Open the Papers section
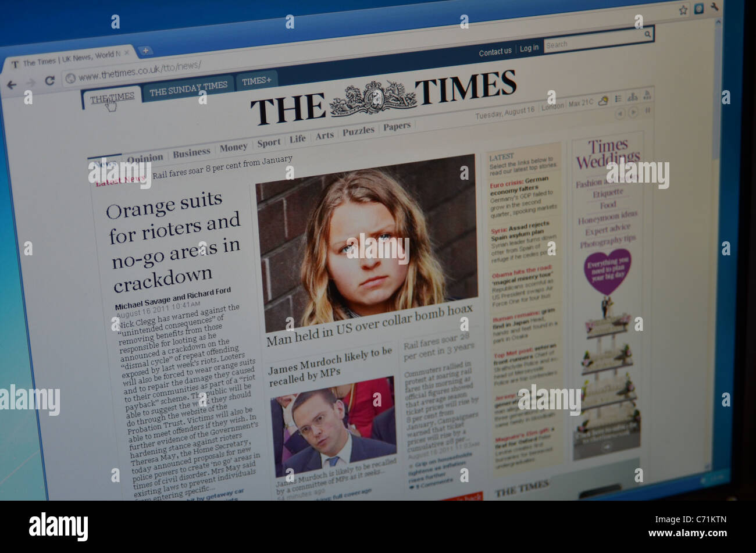 pos(397,126)
